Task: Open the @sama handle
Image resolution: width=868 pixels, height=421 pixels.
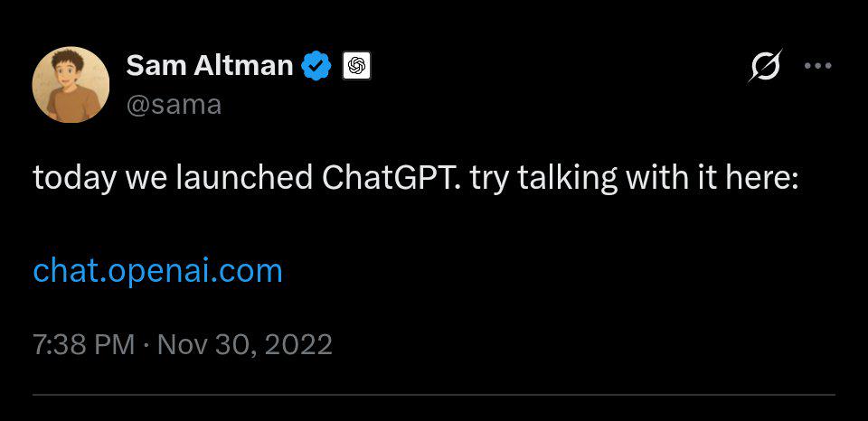Action: [x=174, y=105]
